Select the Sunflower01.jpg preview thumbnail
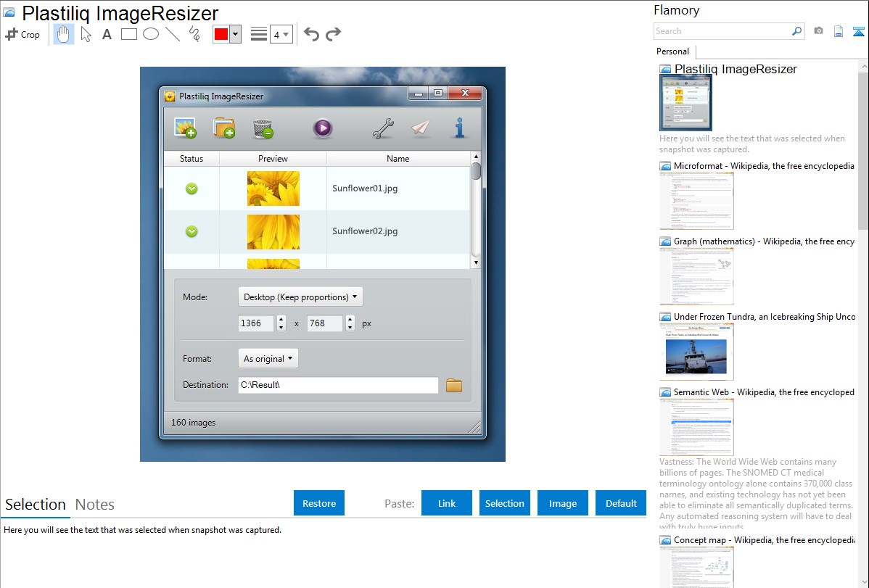The image size is (869, 588). (273, 189)
